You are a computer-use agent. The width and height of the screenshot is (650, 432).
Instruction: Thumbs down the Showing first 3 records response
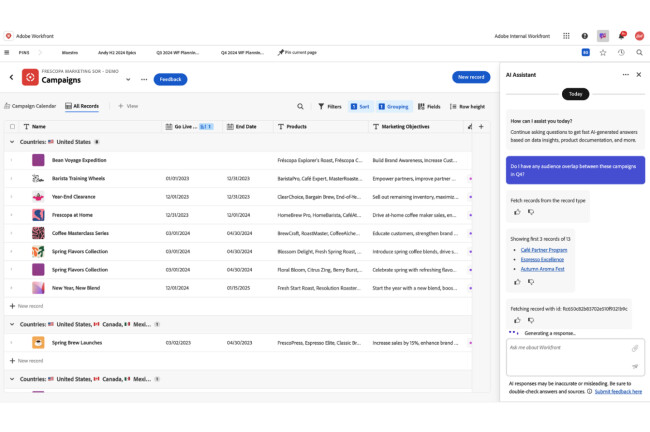(x=531, y=282)
